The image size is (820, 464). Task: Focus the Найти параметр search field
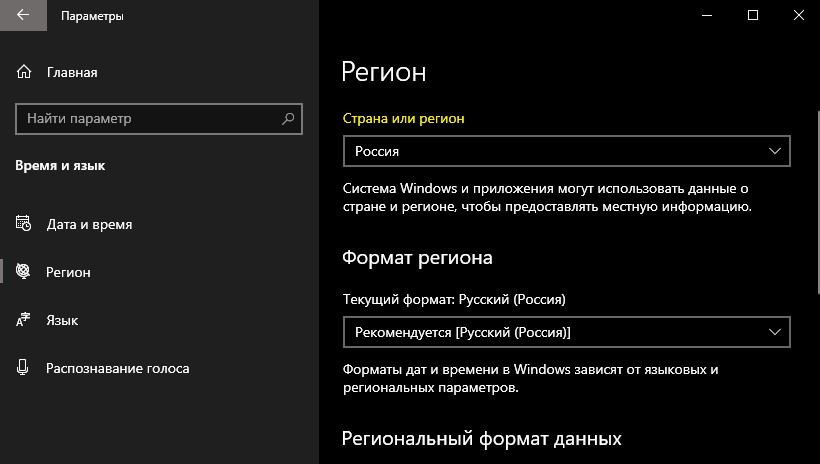point(159,119)
